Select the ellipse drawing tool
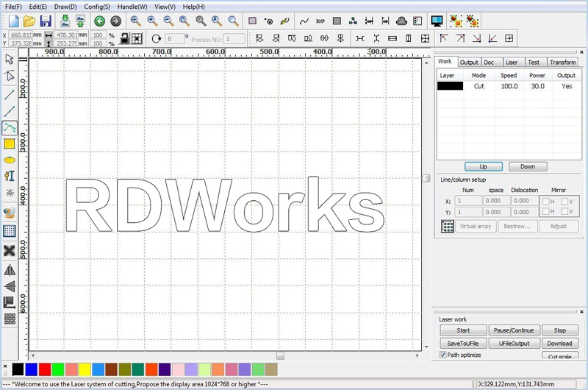The image size is (588, 390). 10,160
